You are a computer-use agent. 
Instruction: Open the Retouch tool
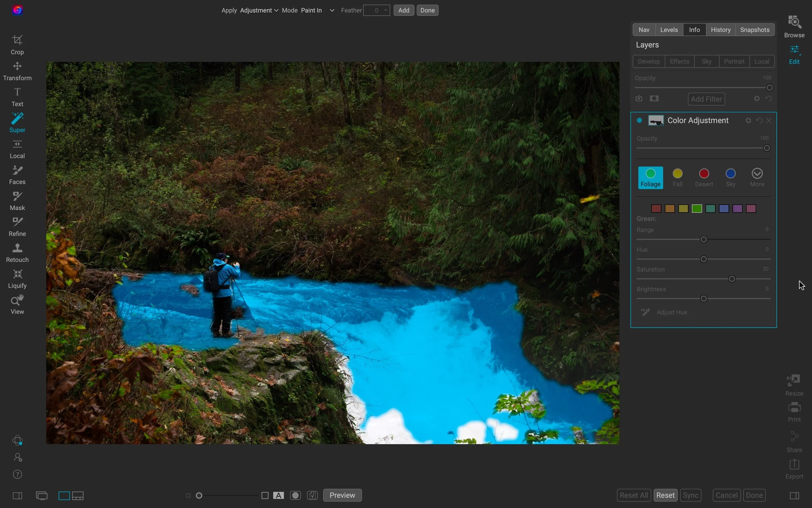pyautogui.click(x=17, y=253)
